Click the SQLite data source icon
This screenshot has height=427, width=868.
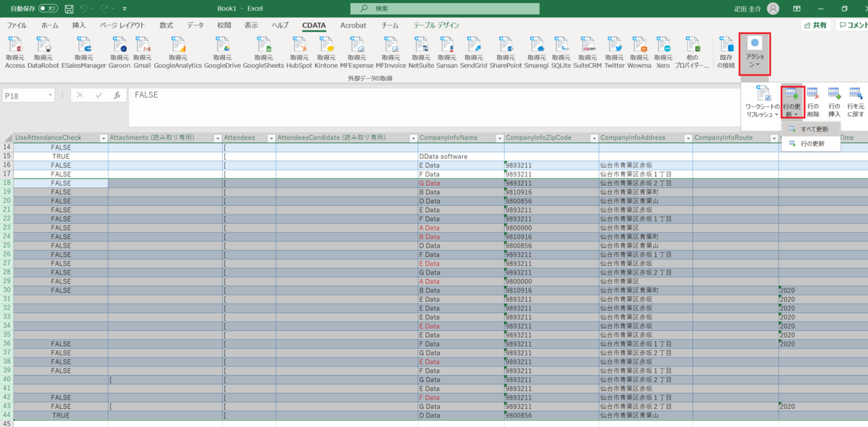[561, 44]
